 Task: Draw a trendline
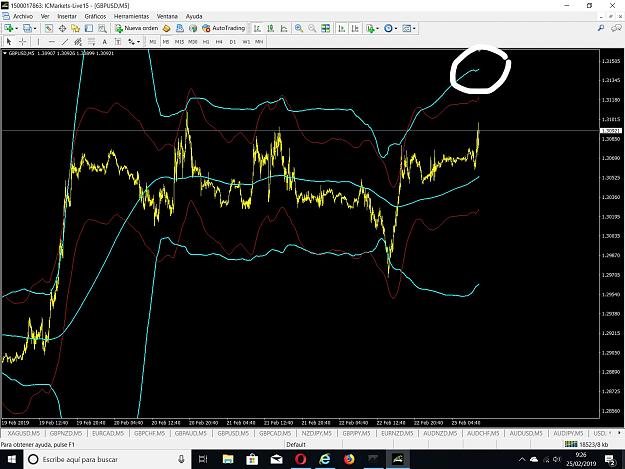(65, 41)
